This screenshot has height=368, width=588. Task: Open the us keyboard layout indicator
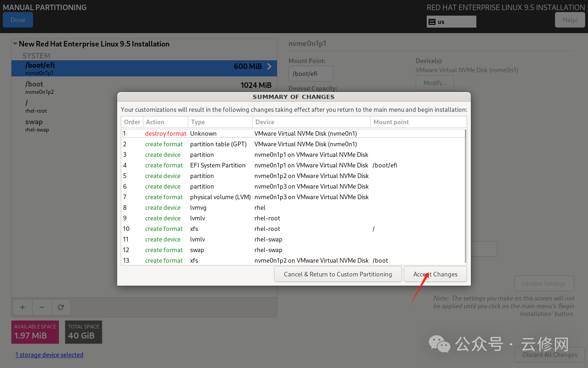(x=451, y=22)
